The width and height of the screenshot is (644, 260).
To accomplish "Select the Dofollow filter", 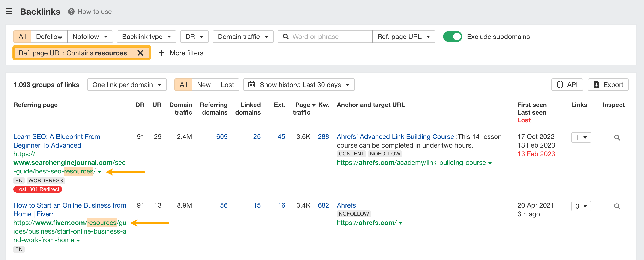I will 49,37.
